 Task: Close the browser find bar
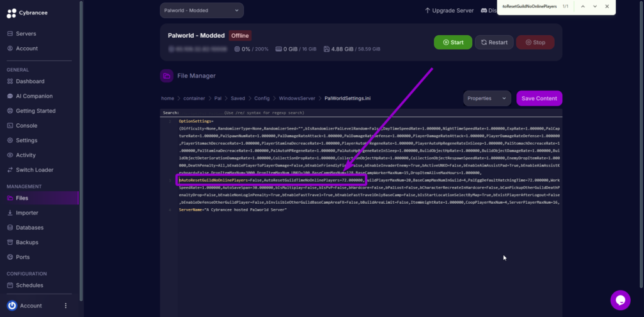[x=607, y=6]
